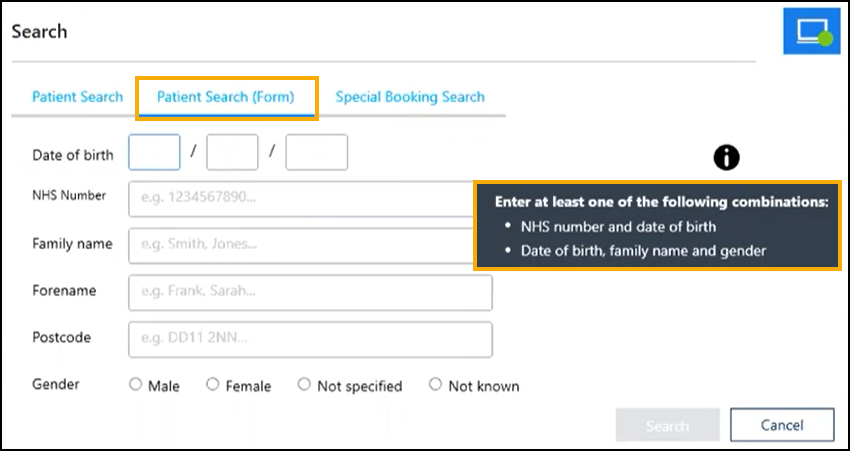
Task: Select the Male gender option
Action: pyautogui.click(x=136, y=385)
